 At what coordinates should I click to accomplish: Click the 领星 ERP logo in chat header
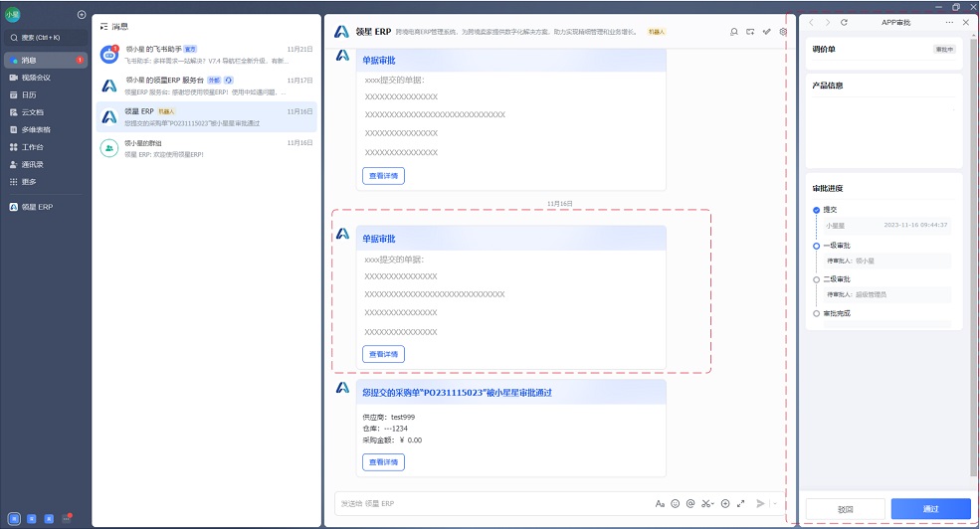point(341,32)
